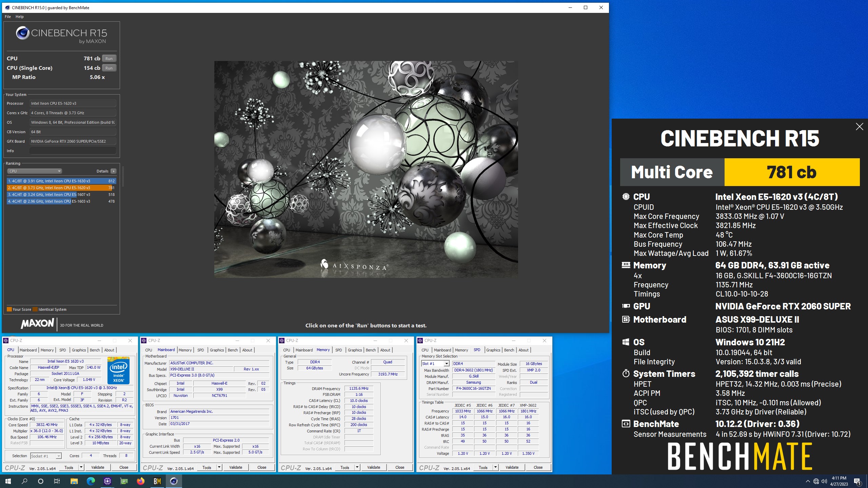Click the ranking panel dotted resize handle
The width and height of the screenshot is (868, 488).
point(123,176)
